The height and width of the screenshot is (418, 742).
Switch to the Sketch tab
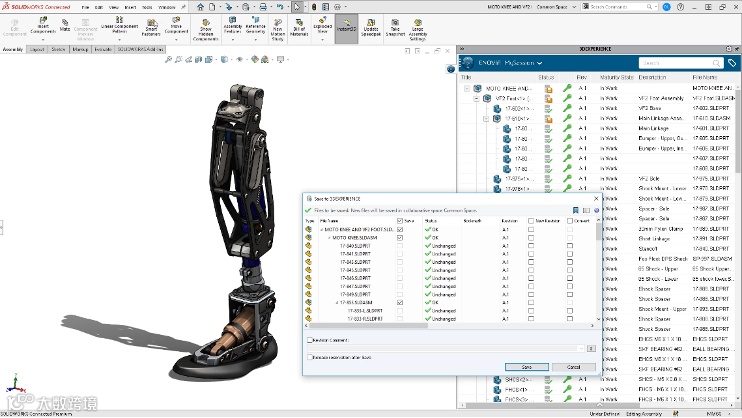(x=58, y=49)
